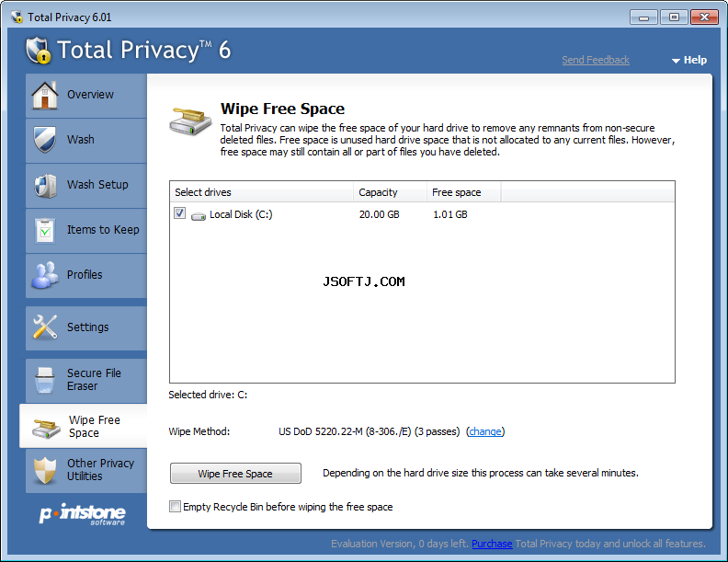Click the Profiles people icon
Screen dimensions: 728x562
[x=45, y=275]
